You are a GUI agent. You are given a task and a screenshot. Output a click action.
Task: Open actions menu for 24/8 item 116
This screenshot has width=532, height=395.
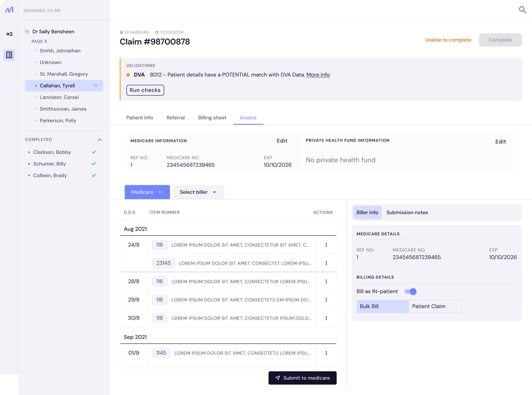pyautogui.click(x=326, y=245)
